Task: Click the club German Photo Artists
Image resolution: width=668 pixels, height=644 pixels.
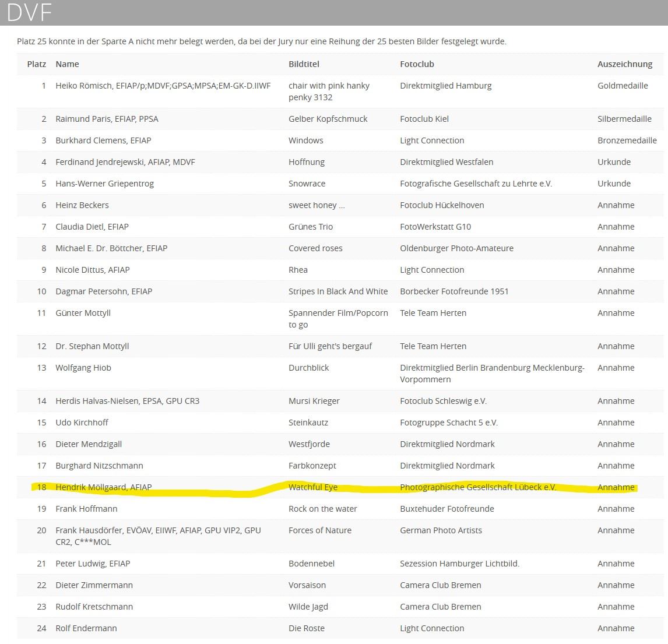Action: (x=441, y=531)
